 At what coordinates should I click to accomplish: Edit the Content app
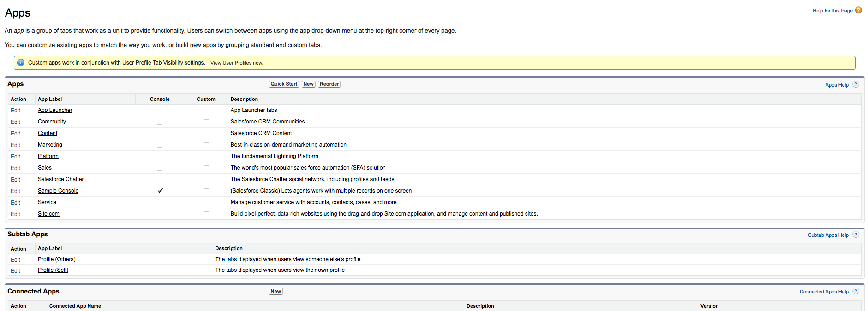pos(15,134)
